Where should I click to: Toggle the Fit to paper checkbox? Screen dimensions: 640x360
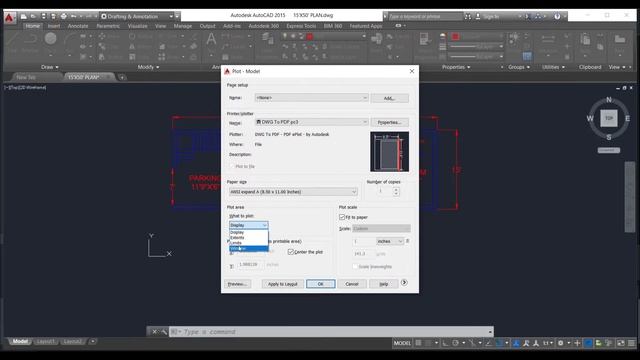coord(342,217)
